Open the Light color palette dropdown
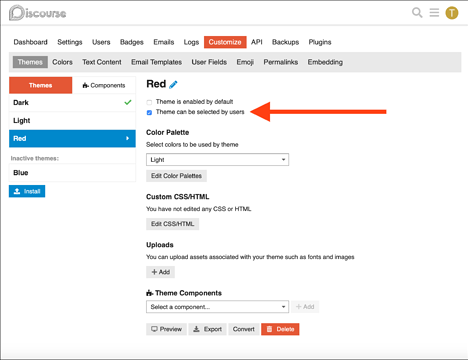468x360 pixels. pos(217,160)
